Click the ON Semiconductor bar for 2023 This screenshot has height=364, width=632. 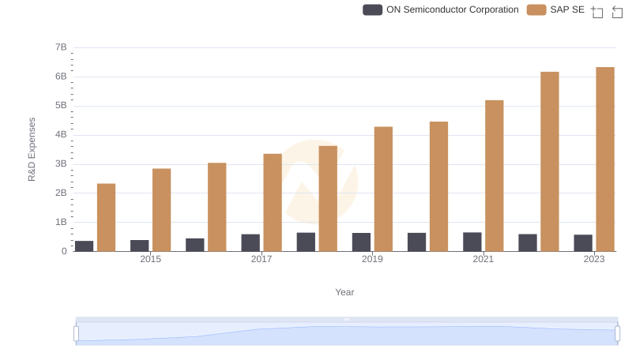point(583,243)
